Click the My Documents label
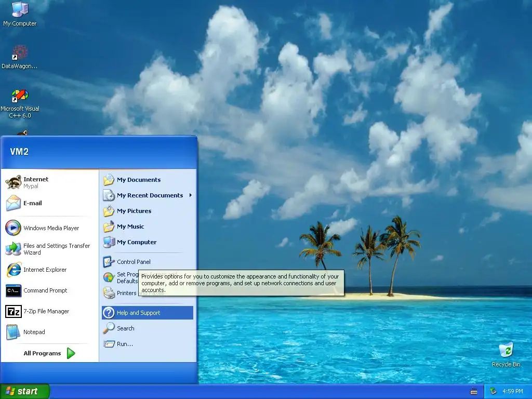Image resolution: width=532 pixels, height=399 pixels. click(139, 180)
